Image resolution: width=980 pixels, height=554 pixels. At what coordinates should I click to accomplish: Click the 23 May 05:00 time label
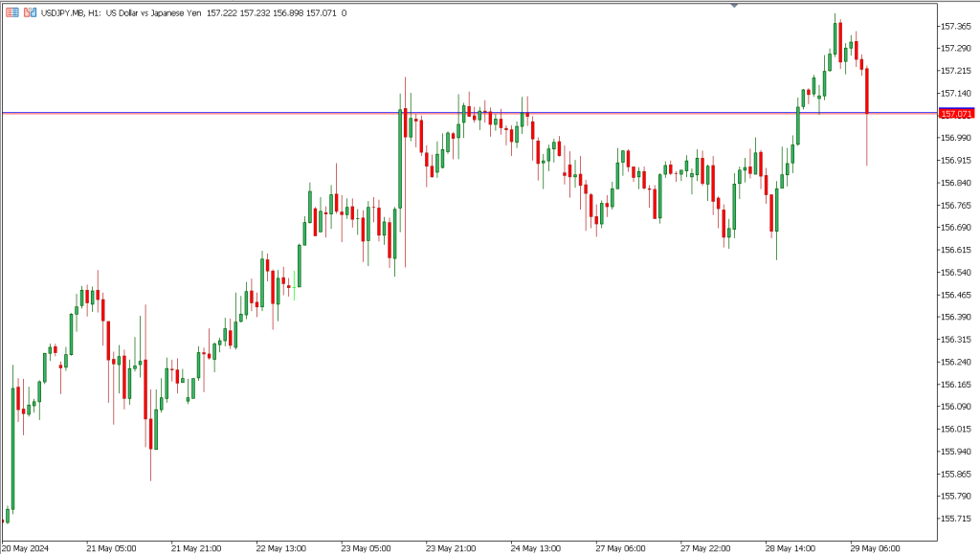tap(367, 548)
